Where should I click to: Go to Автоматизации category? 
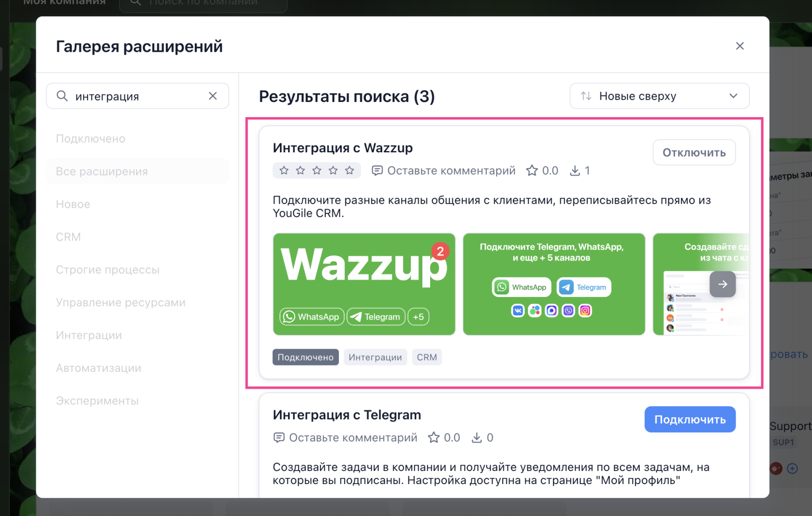(x=99, y=368)
